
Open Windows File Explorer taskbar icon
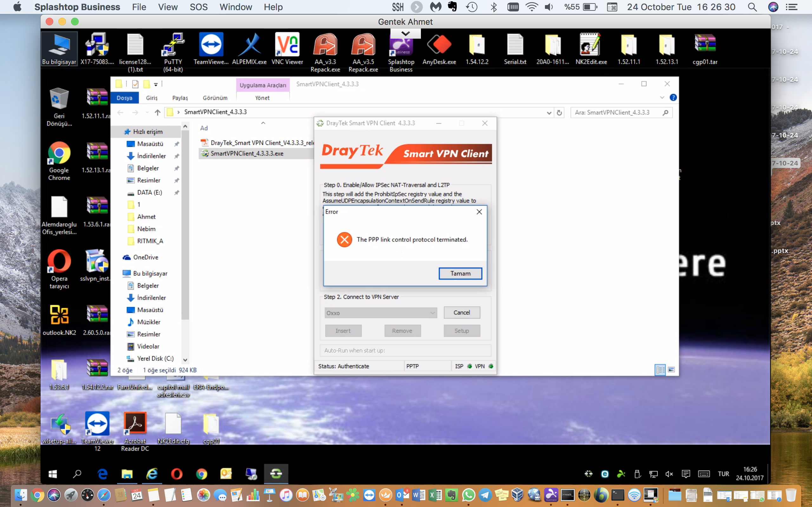click(x=127, y=473)
